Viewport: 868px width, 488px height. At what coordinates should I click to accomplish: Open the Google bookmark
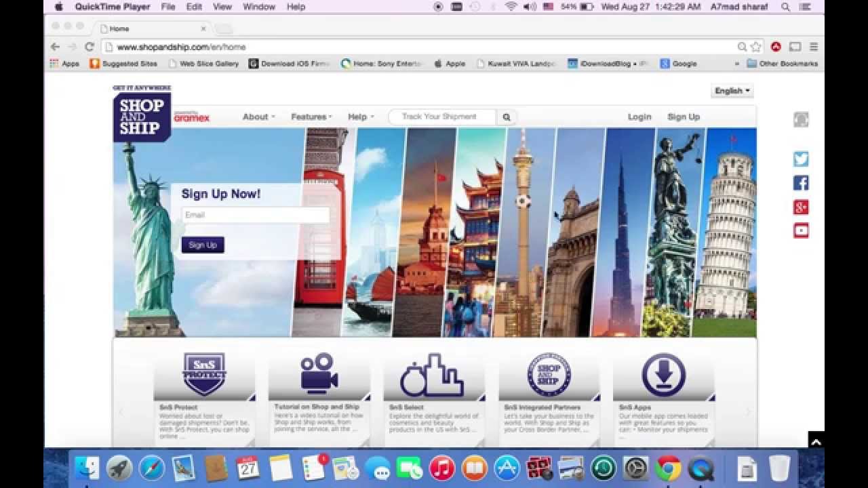tap(678, 64)
